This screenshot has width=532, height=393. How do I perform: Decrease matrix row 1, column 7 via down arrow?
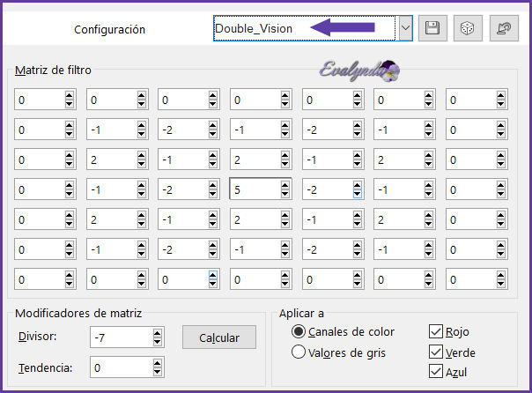pos(501,103)
